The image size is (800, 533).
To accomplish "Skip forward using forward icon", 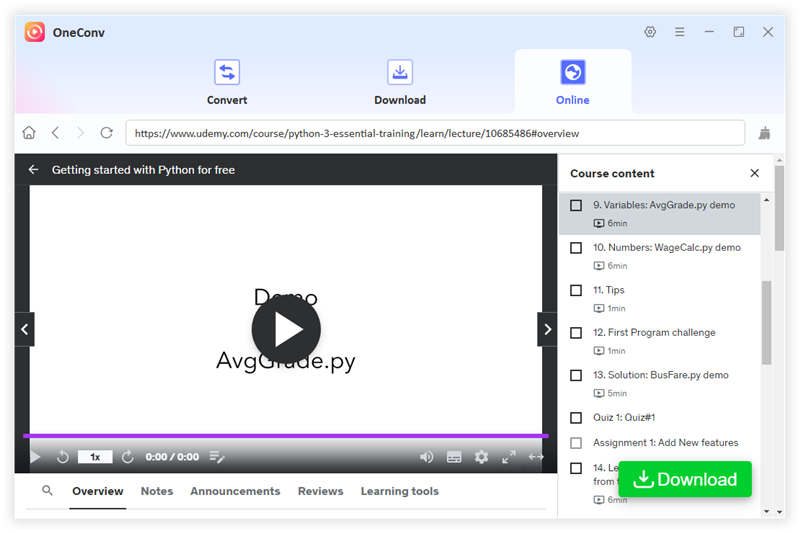I will (x=128, y=457).
